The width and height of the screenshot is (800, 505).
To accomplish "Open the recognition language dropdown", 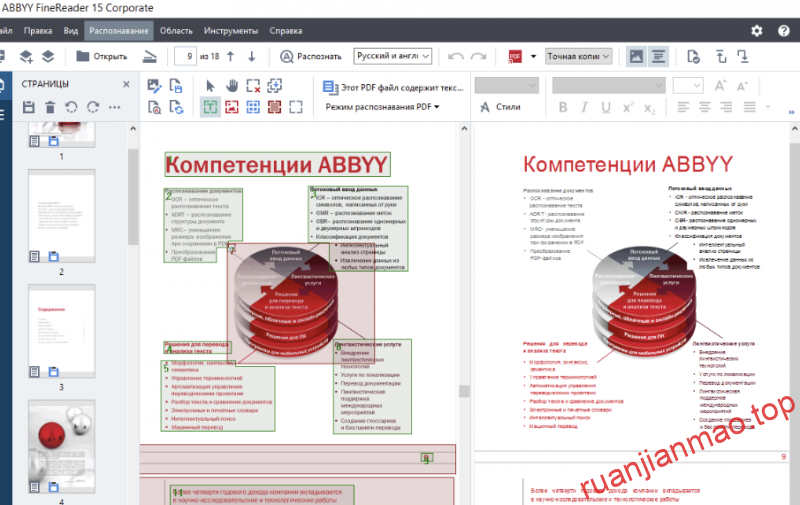I will [393, 57].
